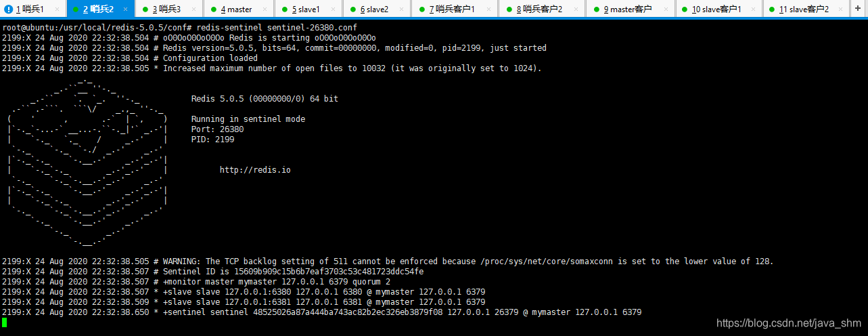Viewport: 868px width, 336px height.
Task: Close the 哨兵客户2 tab
Action: (x=577, y=9)
